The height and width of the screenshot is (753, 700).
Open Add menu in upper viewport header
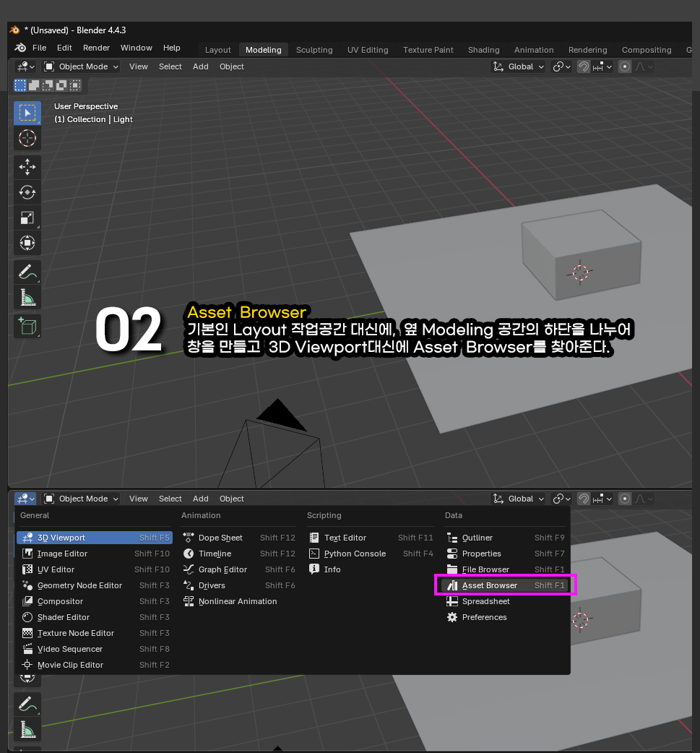click(201, 66)
